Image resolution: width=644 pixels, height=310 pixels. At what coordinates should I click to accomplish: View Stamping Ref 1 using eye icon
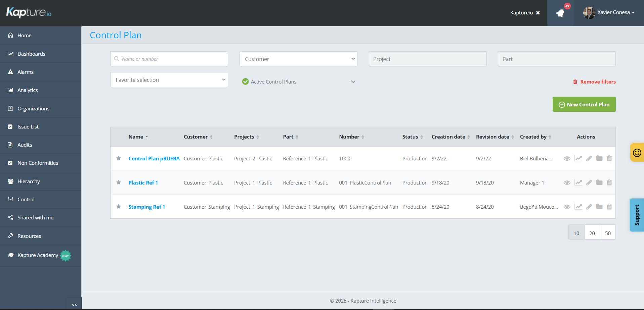[567, 207]
